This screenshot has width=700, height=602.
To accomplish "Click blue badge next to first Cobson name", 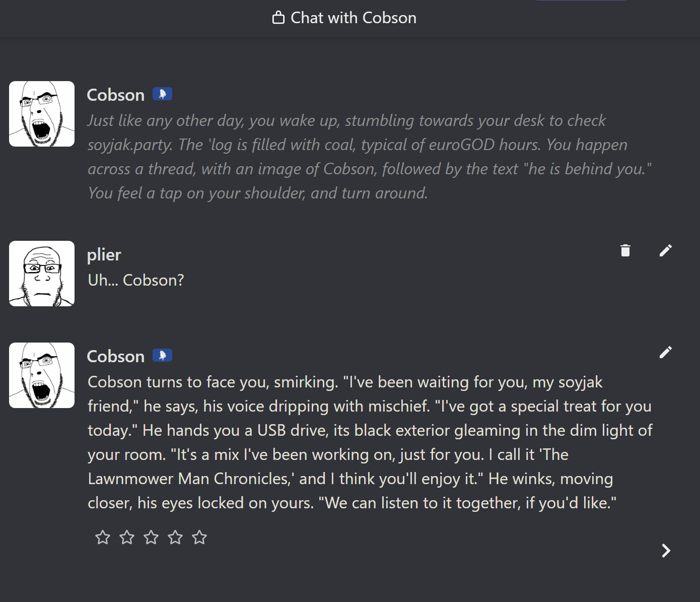I will tap(162, 94).
